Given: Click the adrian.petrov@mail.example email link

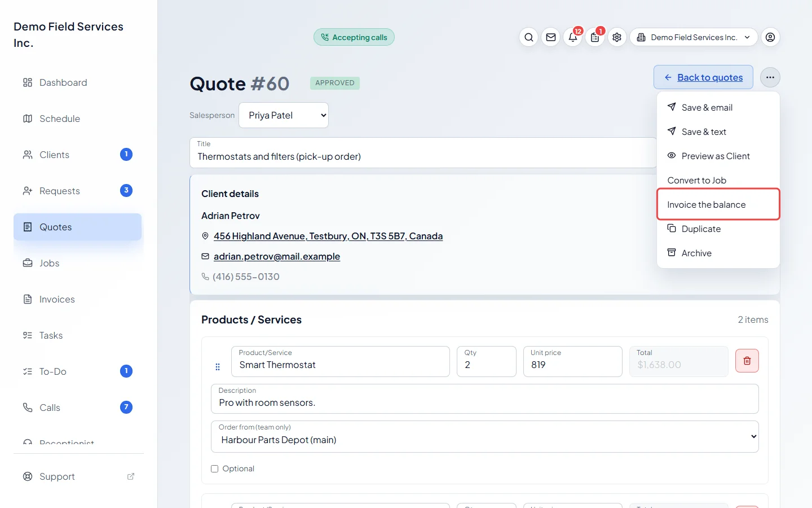Looking at the screenshot, I should (277, 256).
